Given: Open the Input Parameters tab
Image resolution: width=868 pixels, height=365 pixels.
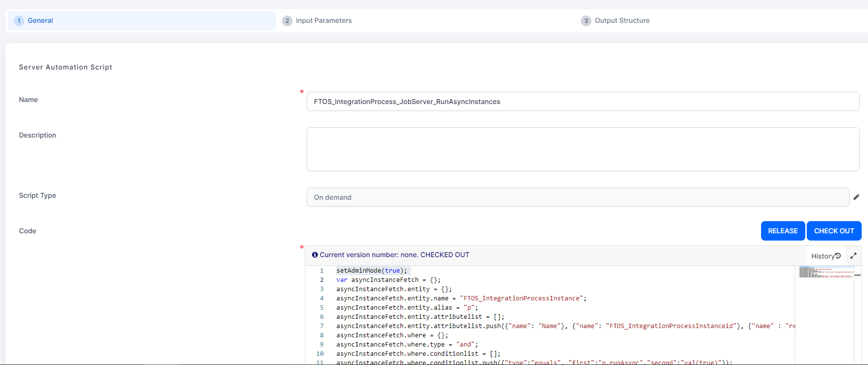Looking at the screenshot, I should 323,21.
